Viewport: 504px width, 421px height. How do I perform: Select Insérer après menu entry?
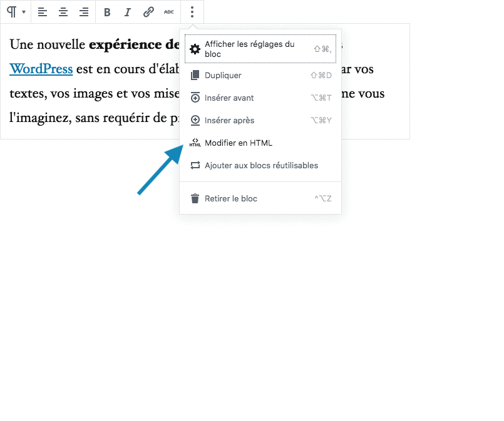(229, 121)
